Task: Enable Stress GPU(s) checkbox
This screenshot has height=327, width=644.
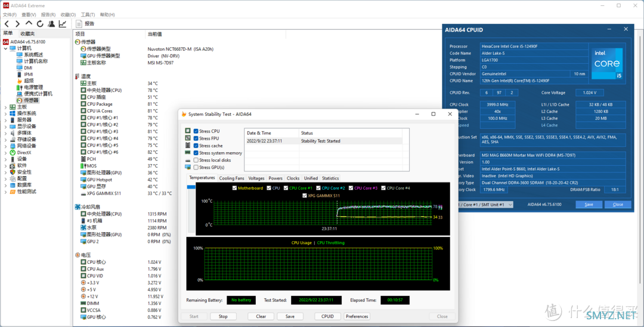Action: [x=196, y=167]
